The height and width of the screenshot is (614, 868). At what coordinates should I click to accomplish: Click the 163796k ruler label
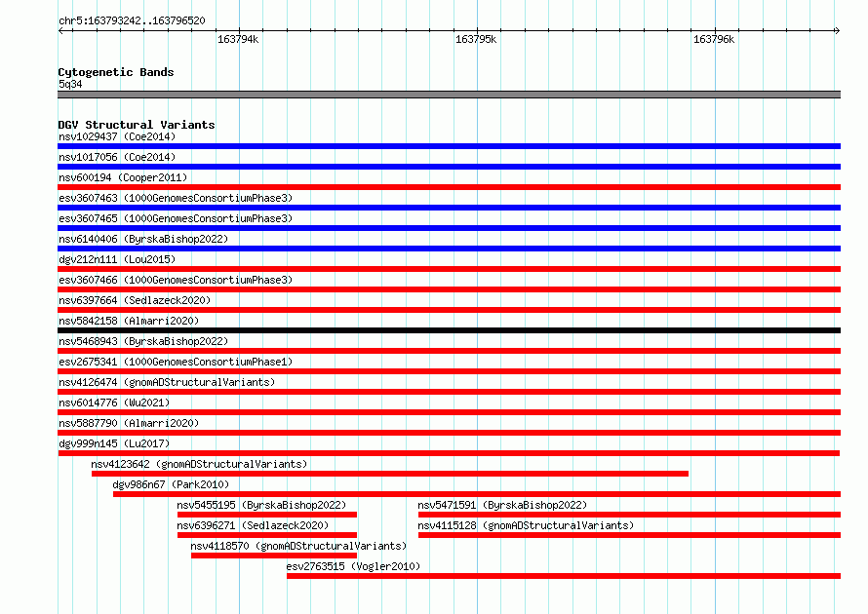pos(714,39)
